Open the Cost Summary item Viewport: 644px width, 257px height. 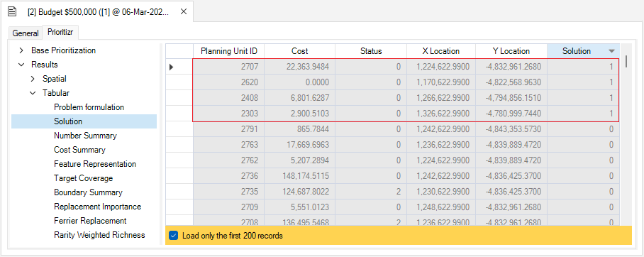(79, 150)
